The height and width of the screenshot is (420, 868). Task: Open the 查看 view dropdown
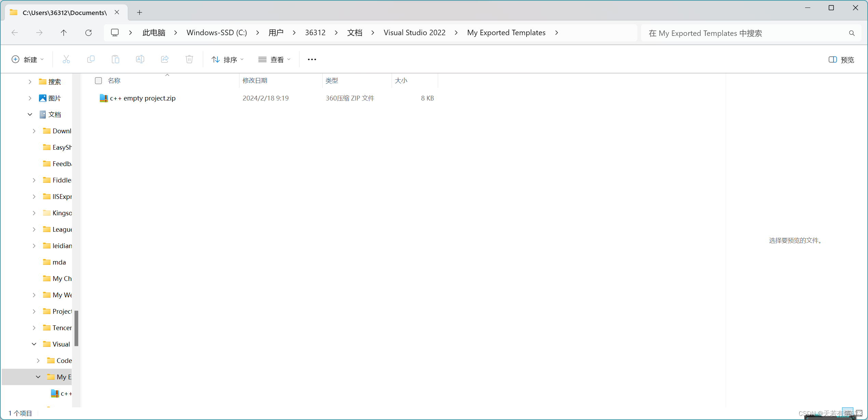click(274, 60)
